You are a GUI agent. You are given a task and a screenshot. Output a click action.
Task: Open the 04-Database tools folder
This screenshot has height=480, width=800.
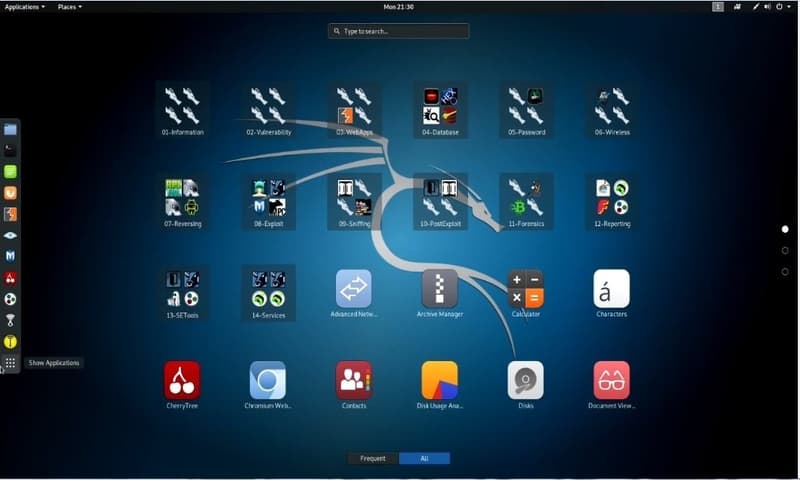click(440, 110)
